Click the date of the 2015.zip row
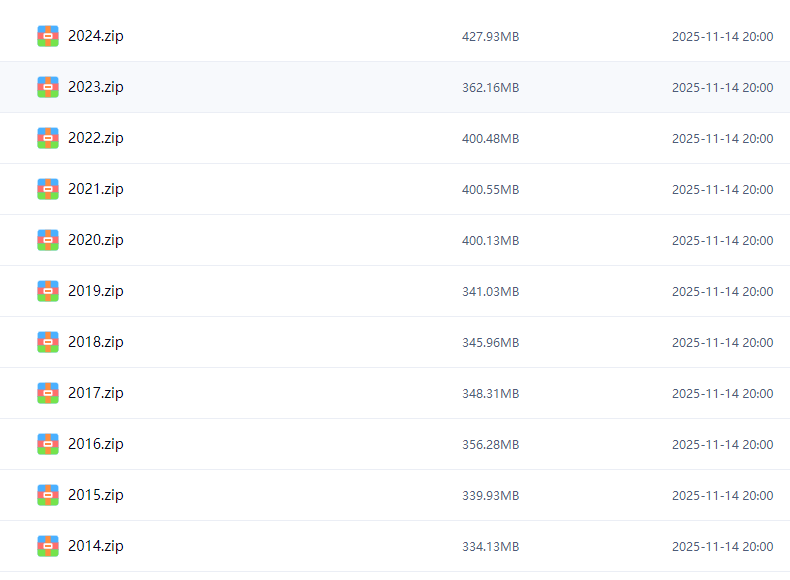Viewport: 790px width, 580px height. pos(722,496)
